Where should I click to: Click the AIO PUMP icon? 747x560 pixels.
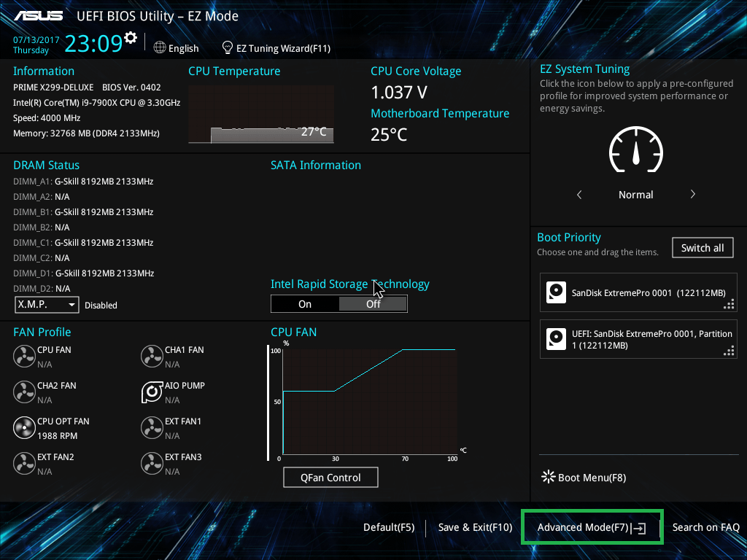(x=152, y=392)
